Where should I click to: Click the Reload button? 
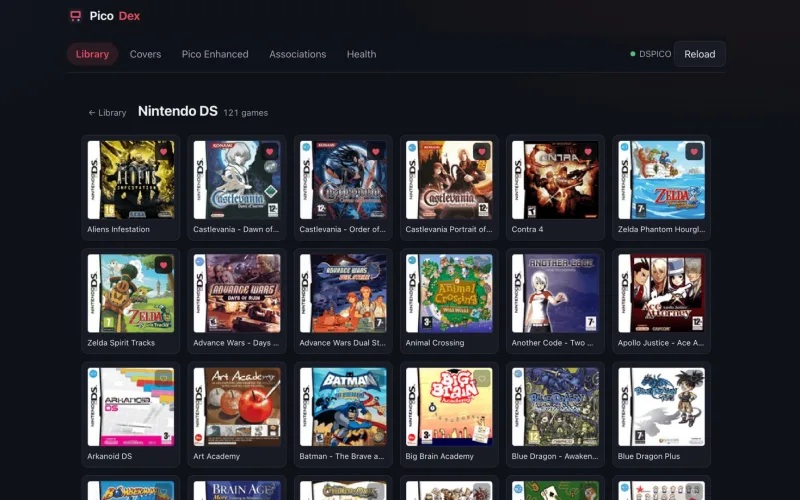click(x=699, y=54)
